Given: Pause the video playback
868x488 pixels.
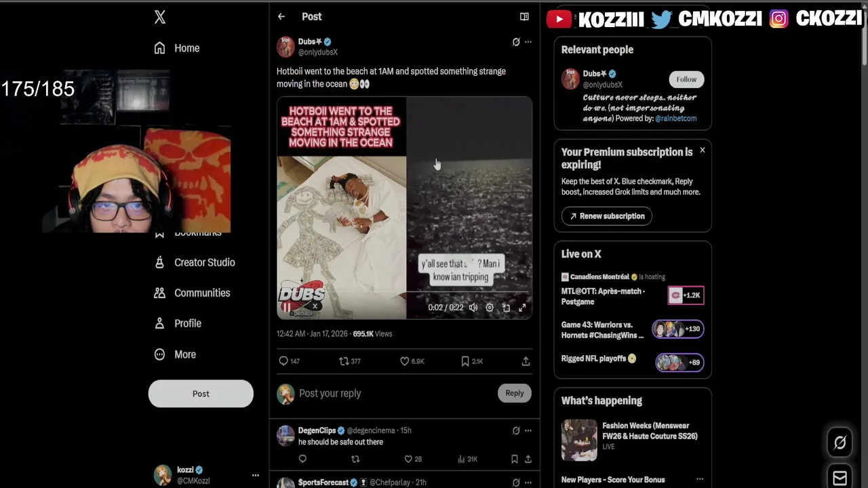Looking at the screenshot, I should [287, 307].
